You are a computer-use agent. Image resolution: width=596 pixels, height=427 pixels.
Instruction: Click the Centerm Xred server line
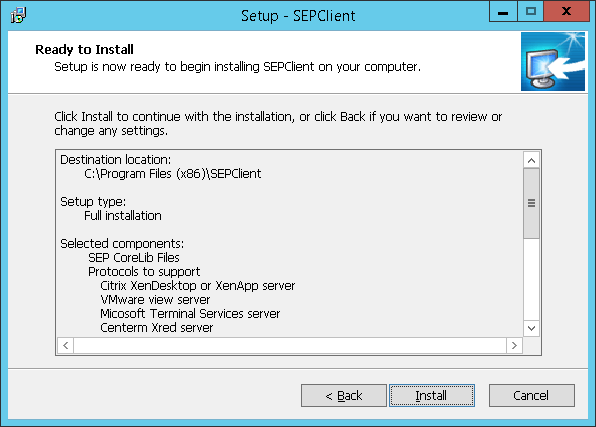click(x=157, y=328)
